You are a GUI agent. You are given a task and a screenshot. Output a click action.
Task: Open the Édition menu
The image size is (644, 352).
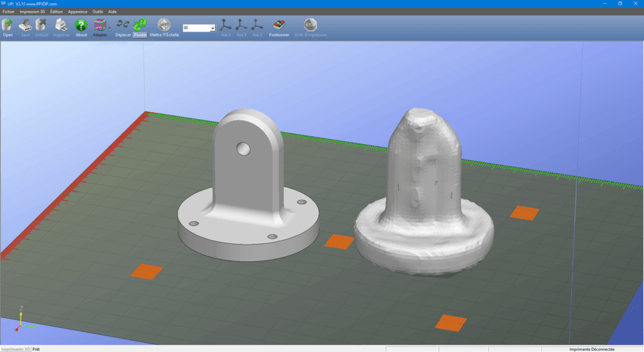click(56, 12)
